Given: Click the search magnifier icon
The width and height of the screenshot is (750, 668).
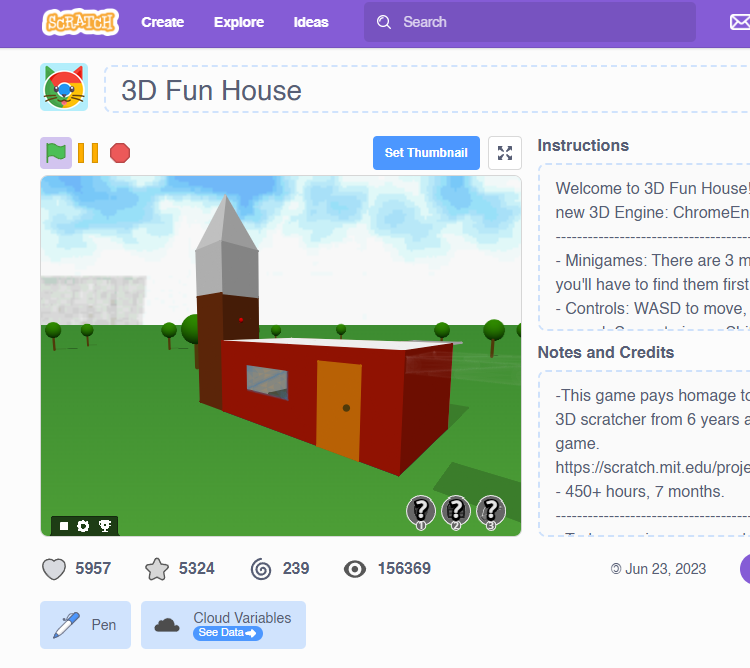Looking at the screenshot, I should [384, 22].
